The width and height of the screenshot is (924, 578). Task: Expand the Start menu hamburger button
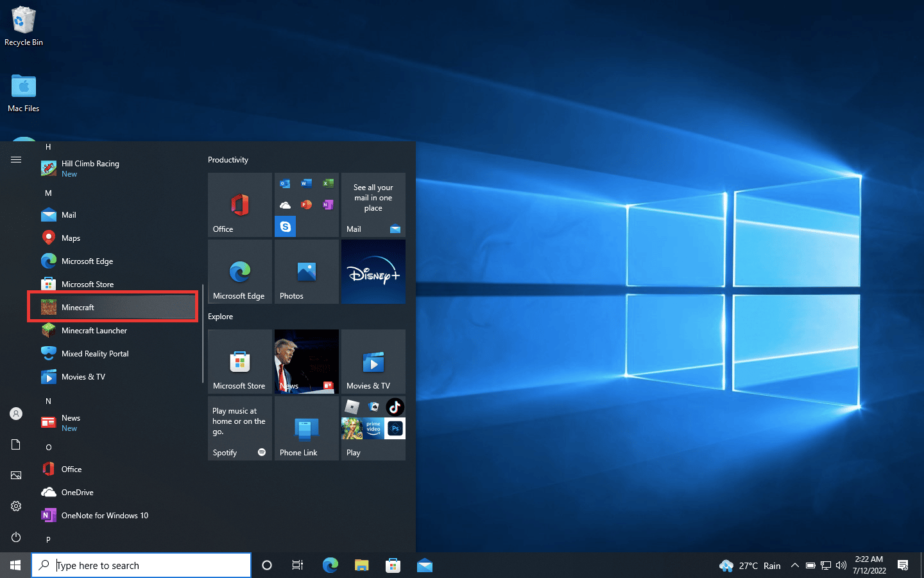click(x=16, y=159)
